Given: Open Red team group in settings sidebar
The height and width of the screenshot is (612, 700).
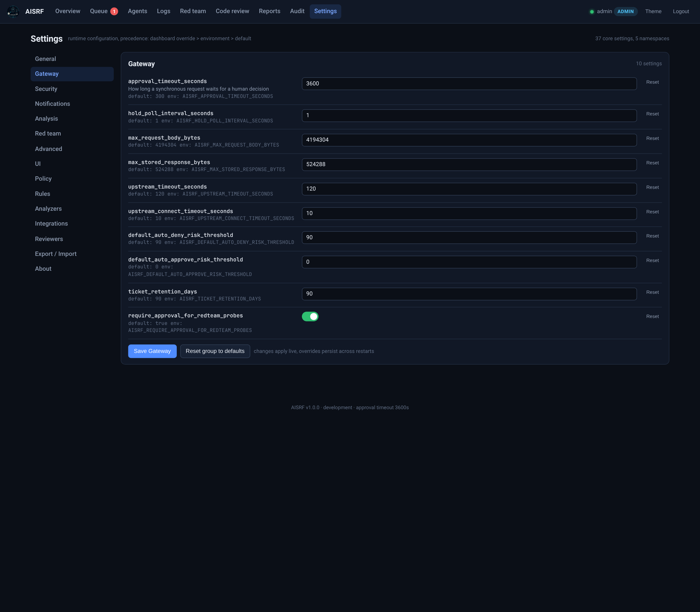Looking at the screenshot, I should pyautogui.click(x=72, y=133).
